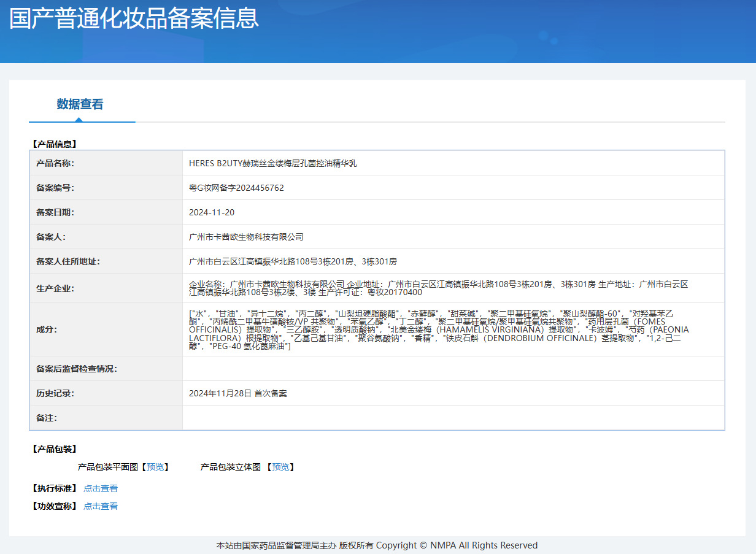
Task: Click the page title 国产普通化妆品备案信息
Action: point(134,18)
